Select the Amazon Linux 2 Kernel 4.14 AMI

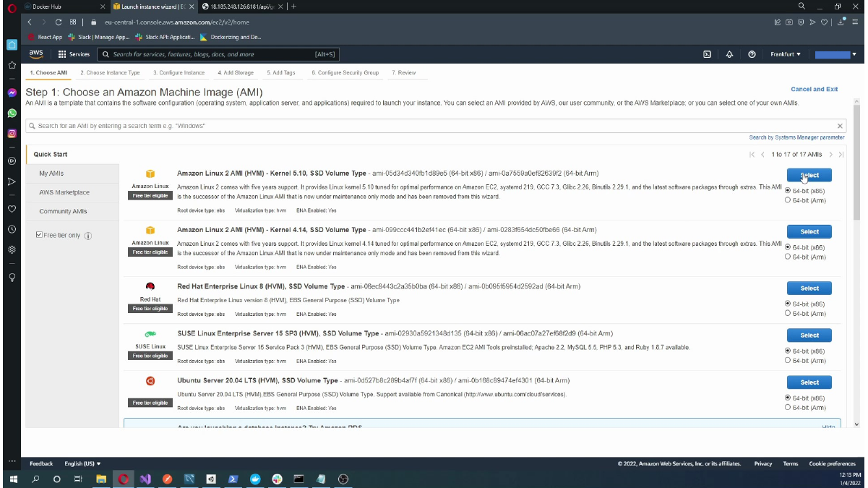point(809,232)
